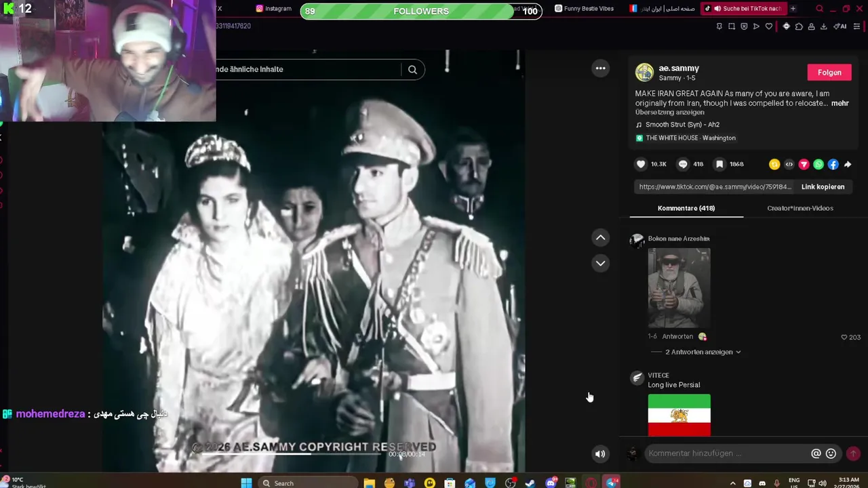
Task: Open Steam from the taskbar
Action: click(x=530, y=483)
